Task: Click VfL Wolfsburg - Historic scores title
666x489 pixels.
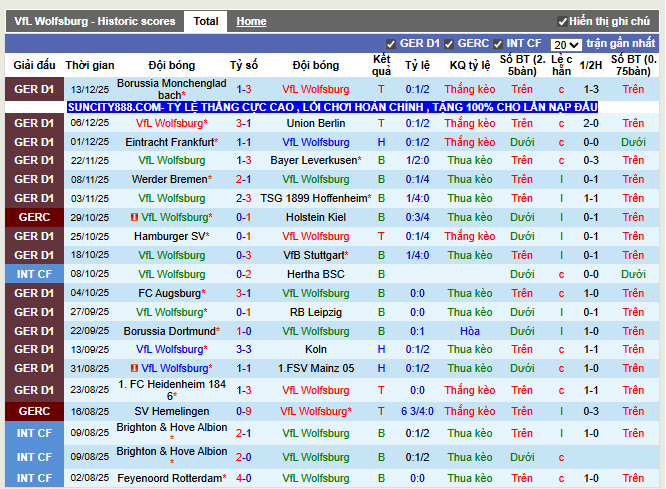Action: tap(95, 21)
